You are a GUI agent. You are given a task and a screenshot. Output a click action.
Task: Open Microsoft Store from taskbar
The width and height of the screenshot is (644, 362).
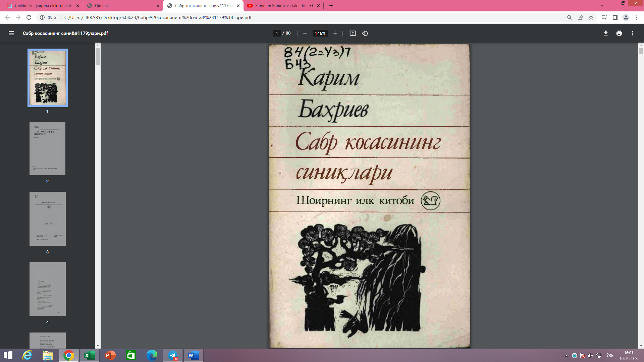click(131, 355)
